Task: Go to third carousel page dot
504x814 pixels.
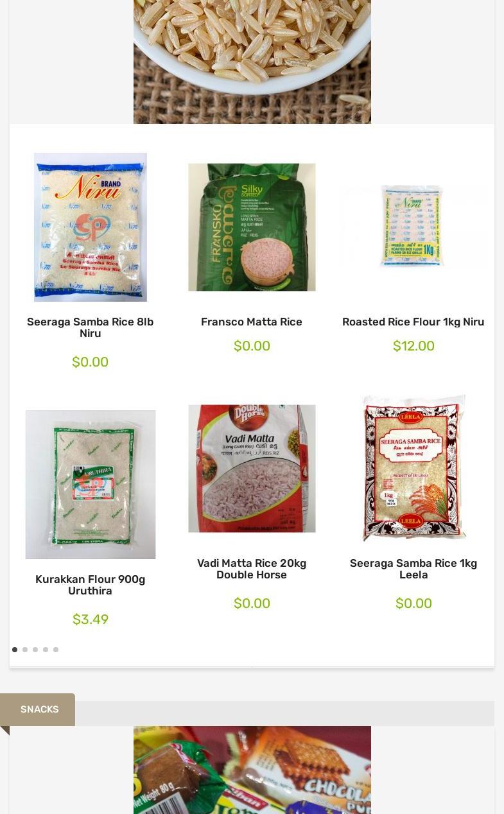Action: coord(35,650)
